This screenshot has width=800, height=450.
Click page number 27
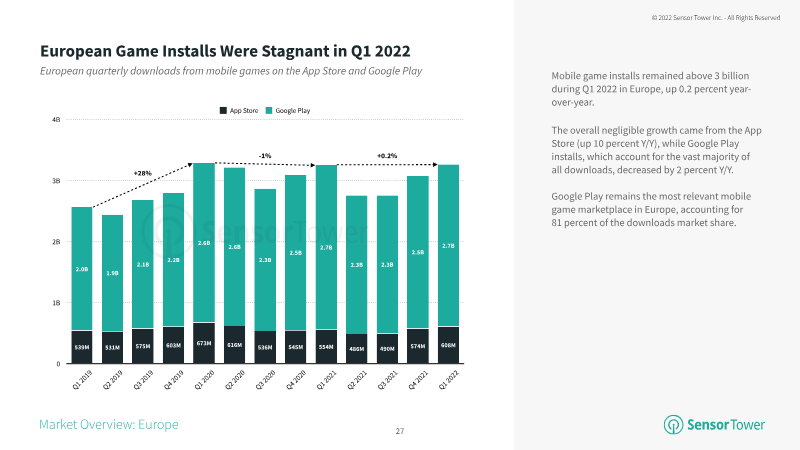(399, 431)
